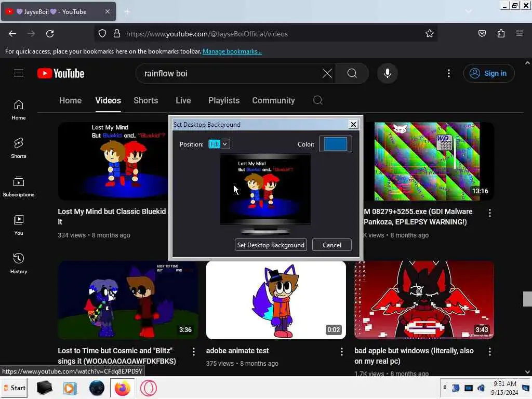This screenshot has width=532, height=399.
Task: Click the Manage bookmarks link
Action: 232,51
